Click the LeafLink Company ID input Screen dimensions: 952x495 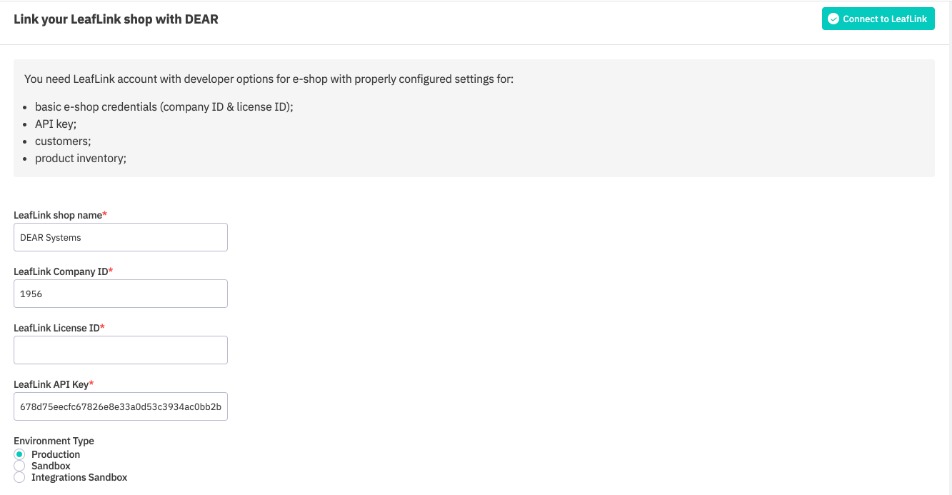[x=120, y=294]
